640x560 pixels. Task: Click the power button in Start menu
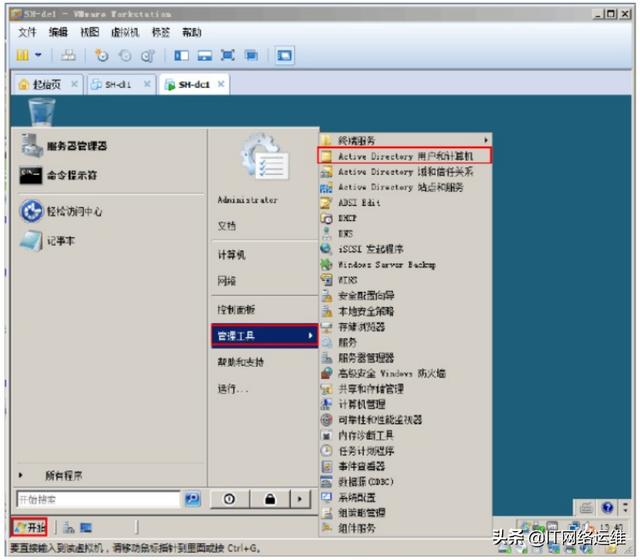pos(229,499)
